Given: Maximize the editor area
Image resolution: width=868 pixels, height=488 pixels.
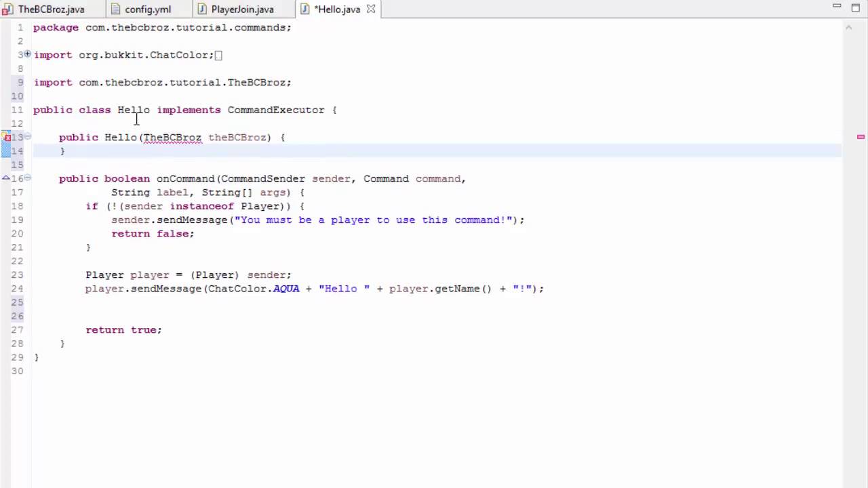Looking at the screenshot, I should point(856,7).
